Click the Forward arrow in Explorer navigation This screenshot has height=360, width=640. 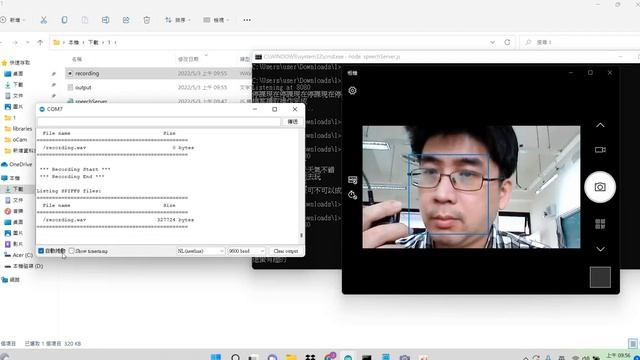[x=15, y=42]
